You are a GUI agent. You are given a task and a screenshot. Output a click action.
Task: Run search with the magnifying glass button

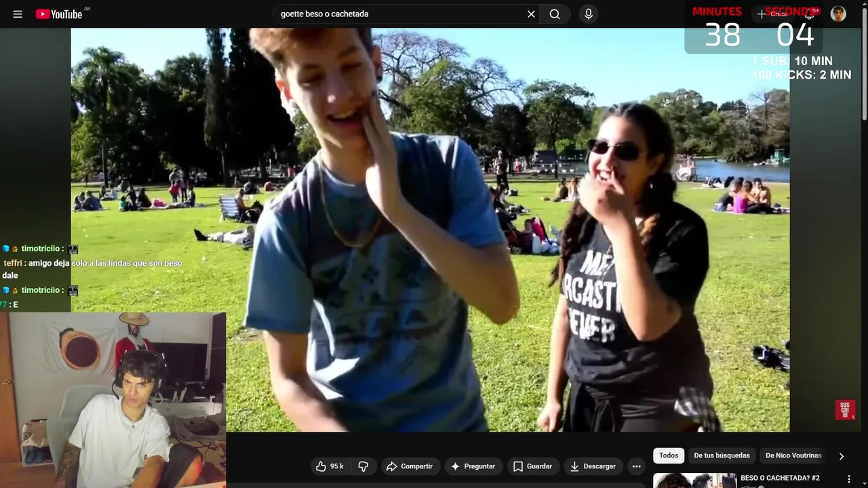coord(555,14)
